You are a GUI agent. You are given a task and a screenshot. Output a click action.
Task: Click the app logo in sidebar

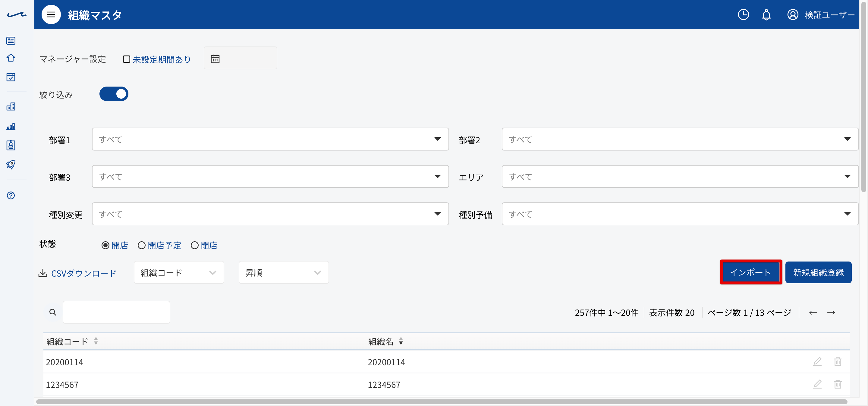point(17,14)
